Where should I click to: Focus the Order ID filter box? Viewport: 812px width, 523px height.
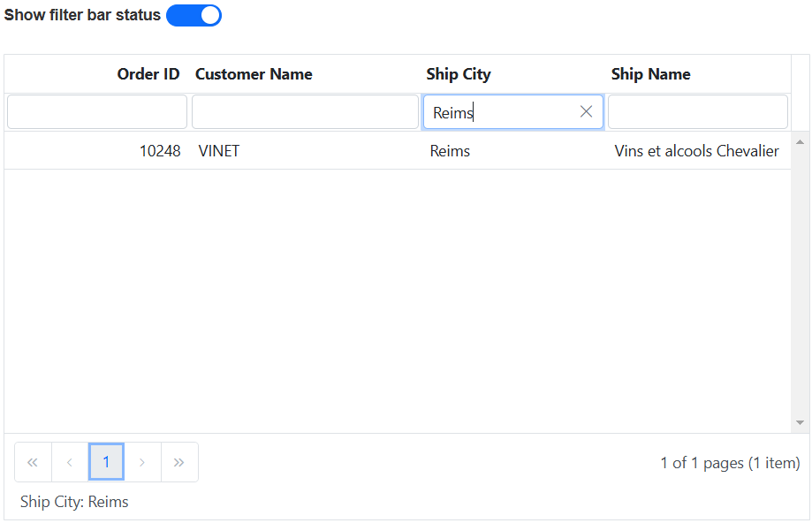(x=97, y=112)
